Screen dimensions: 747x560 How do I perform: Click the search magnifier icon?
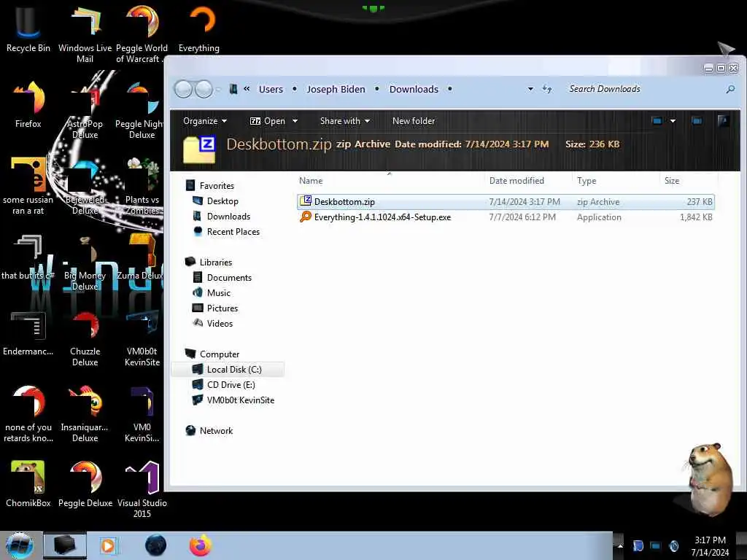[x=729, y=89]
